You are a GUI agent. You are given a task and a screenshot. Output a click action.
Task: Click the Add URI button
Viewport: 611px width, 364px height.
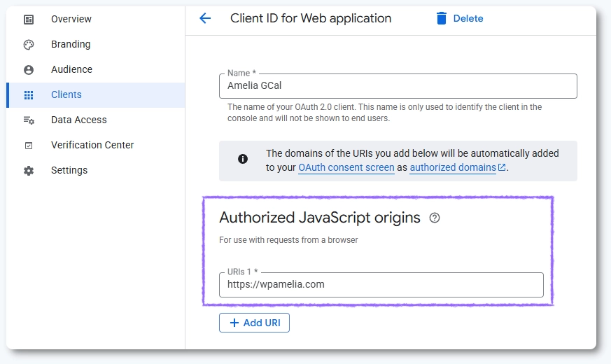[254, 323]
